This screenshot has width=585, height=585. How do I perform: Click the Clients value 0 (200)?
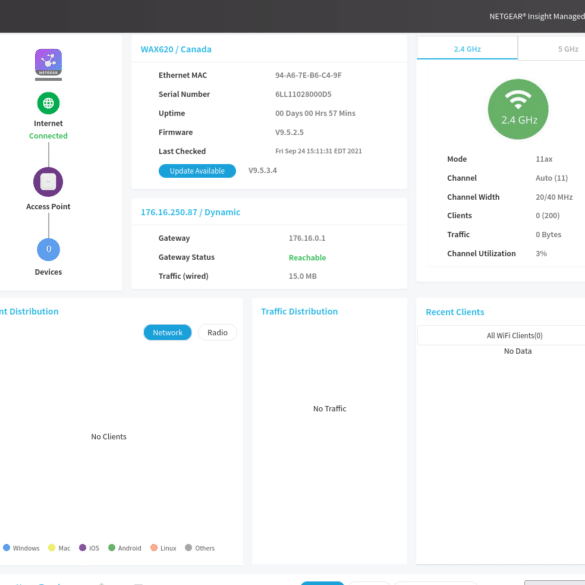pos(548,215)
